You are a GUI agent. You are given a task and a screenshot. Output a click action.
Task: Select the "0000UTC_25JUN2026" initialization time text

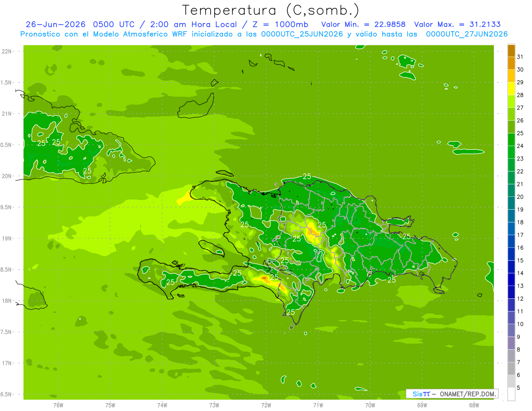coord(302,34)
